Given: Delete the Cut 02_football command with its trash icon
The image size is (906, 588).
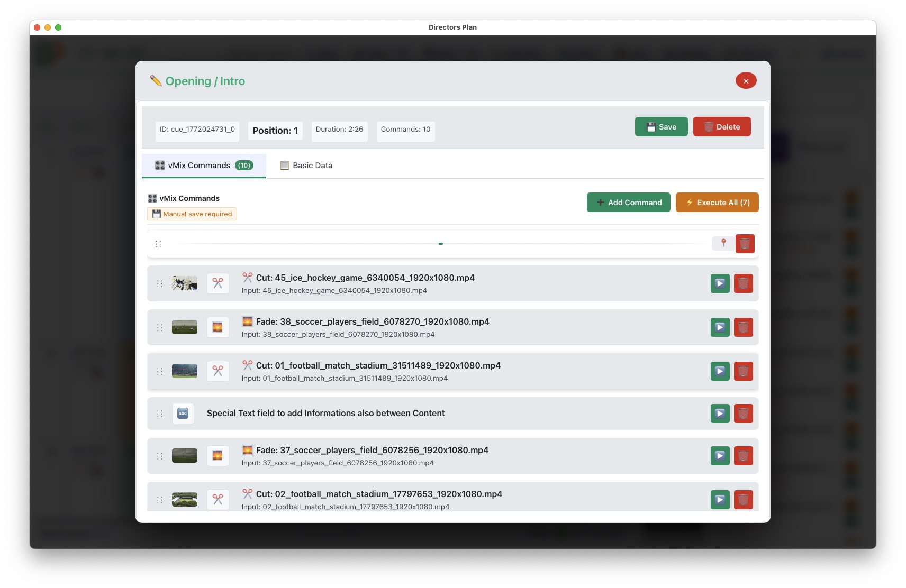Looking at the screenshot, I should point(743,499).
